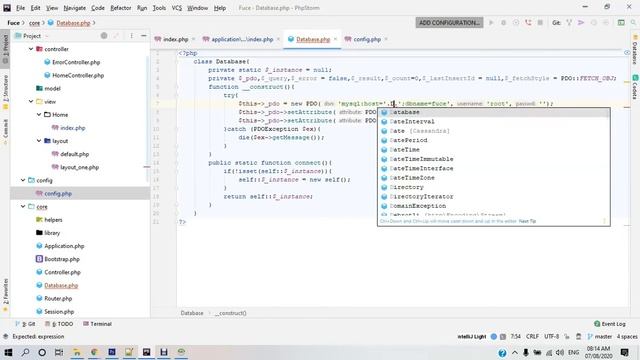The width and height of the screenshot is (640, 360).
Task: Change the UTF-8 file encoding
Action: click(x=551, y=336)
